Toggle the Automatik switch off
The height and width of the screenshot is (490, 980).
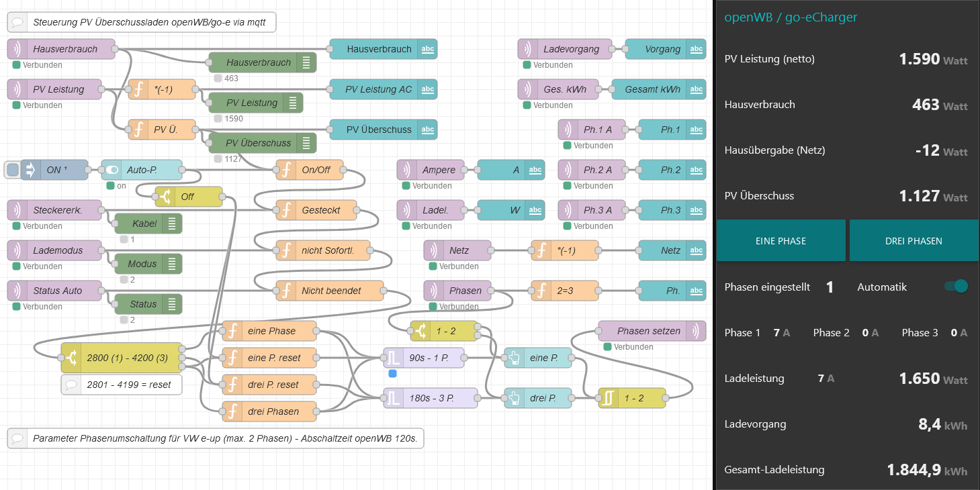coord(956,287)
